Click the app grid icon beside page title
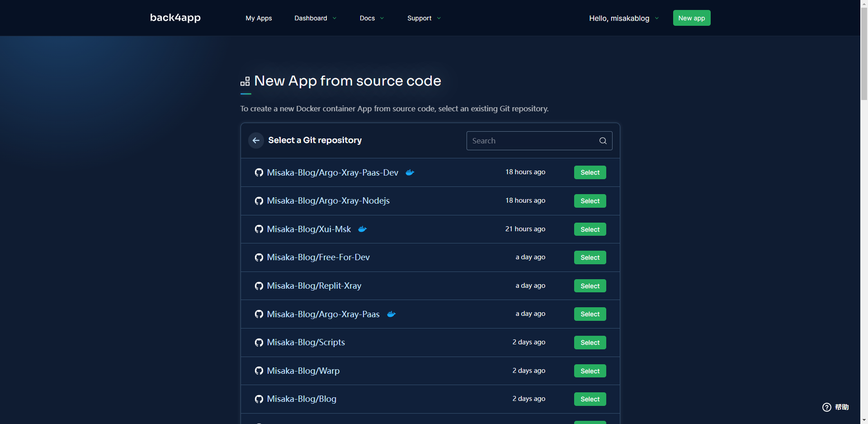This screenshot has width=868, height=424. [245, 81]
